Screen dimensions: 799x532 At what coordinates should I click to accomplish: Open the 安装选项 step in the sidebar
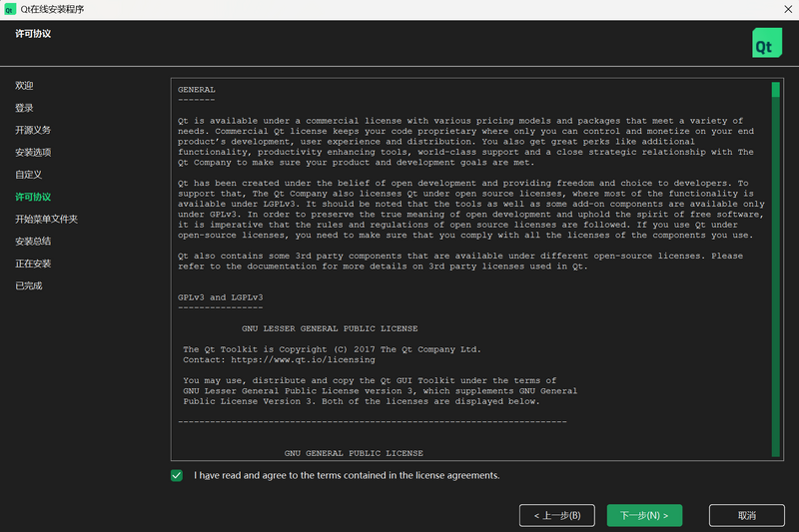pyautogui.click(x=33, y=153)
